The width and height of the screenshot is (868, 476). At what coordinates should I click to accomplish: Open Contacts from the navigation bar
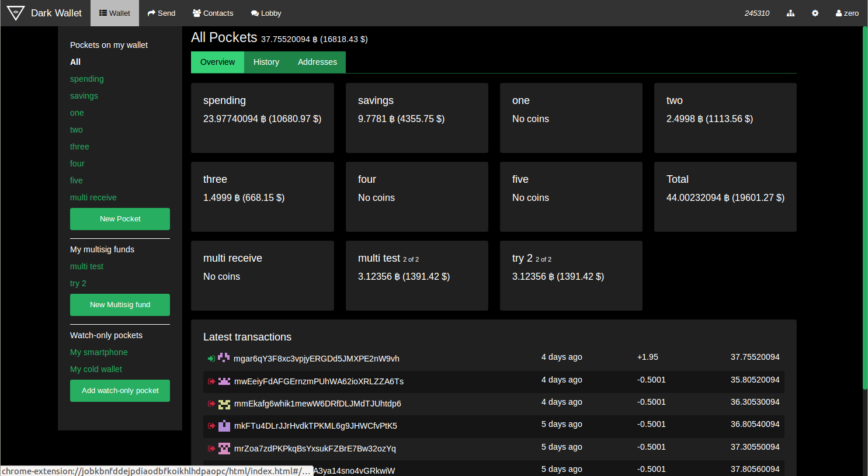213,13
